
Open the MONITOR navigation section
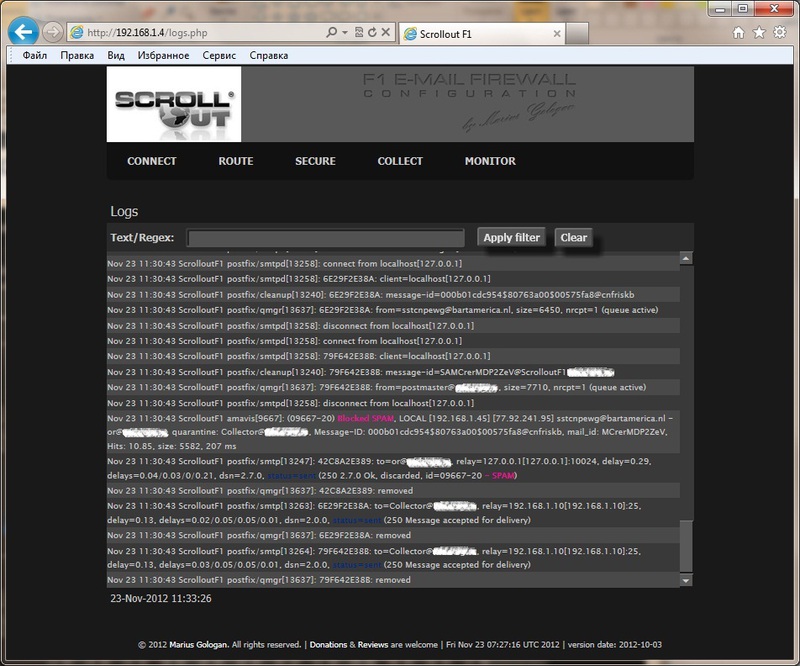(x=490, y=161)
